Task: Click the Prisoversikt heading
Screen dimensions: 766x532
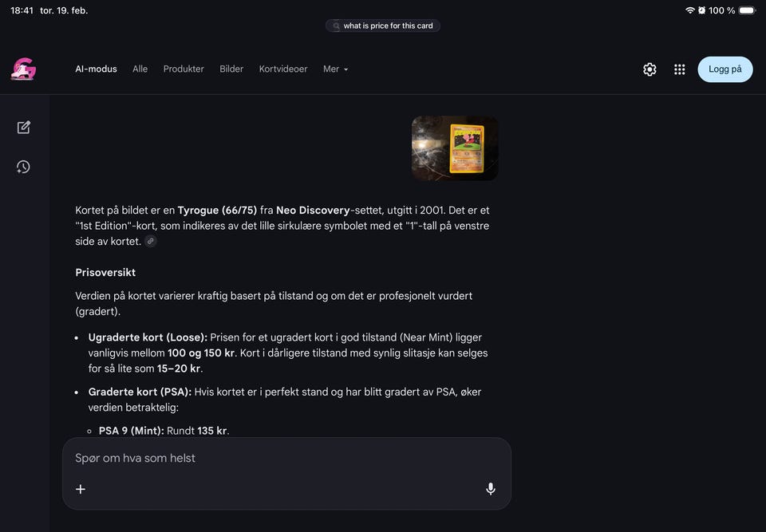Action: pos(105,273)
